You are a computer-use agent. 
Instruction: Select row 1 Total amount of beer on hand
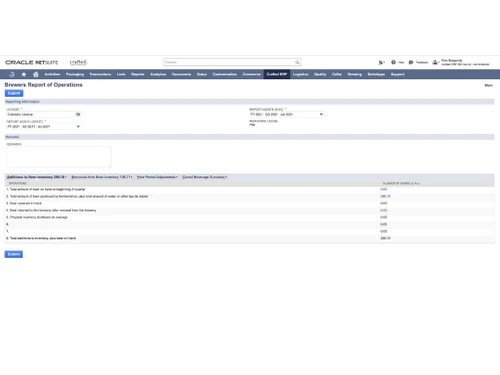(x=249, y=189)
